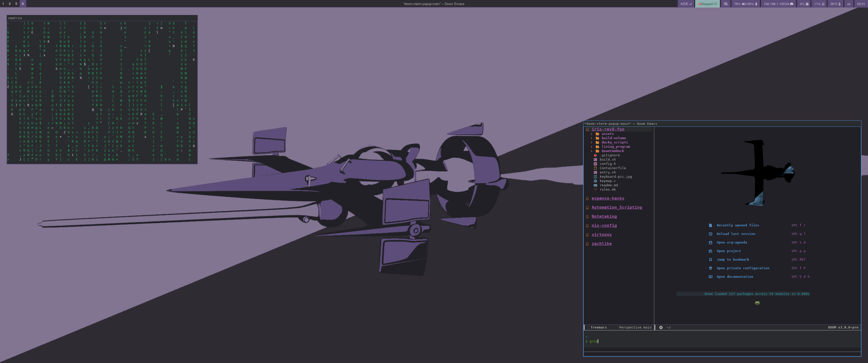Click the Reload last session icon
868x363 pixels.
pos(710,234)
